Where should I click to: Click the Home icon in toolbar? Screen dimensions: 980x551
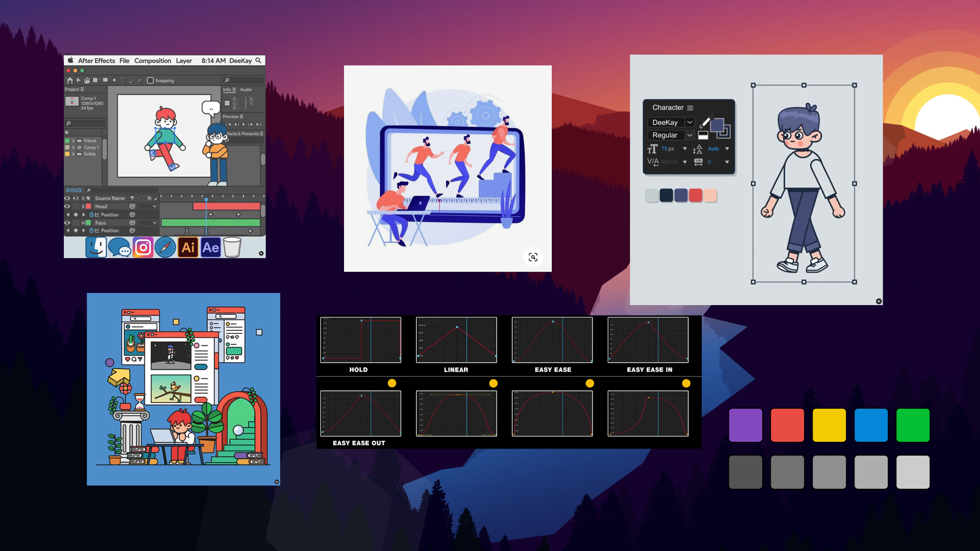(69, 81)
